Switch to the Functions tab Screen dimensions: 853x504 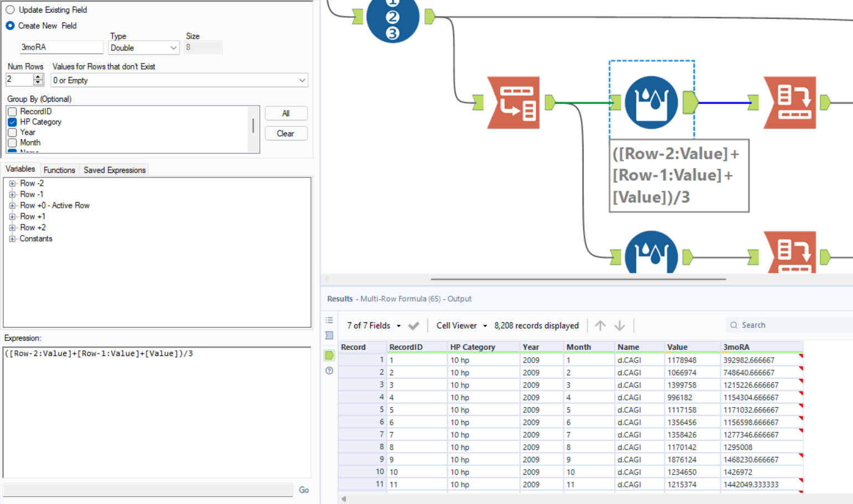coord(59,170)
